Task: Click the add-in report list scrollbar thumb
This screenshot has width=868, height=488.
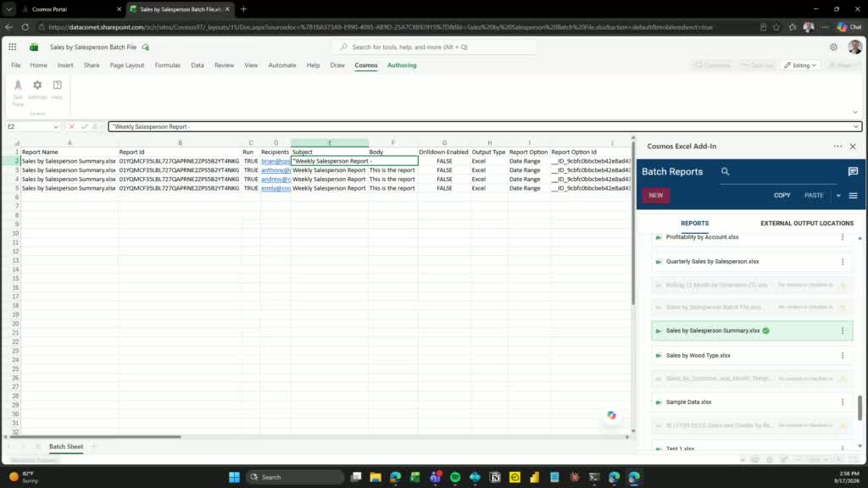Action: [x=860, y=408]
